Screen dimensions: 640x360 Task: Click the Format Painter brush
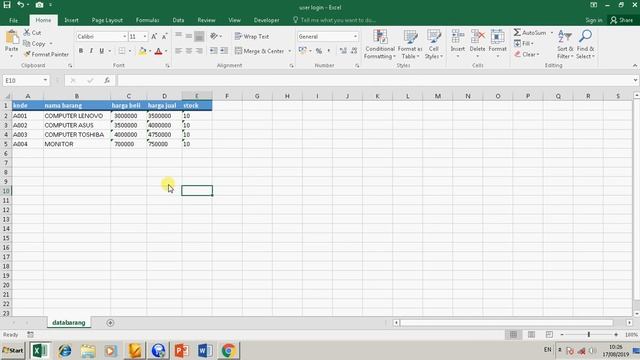(x=27, y=54)
